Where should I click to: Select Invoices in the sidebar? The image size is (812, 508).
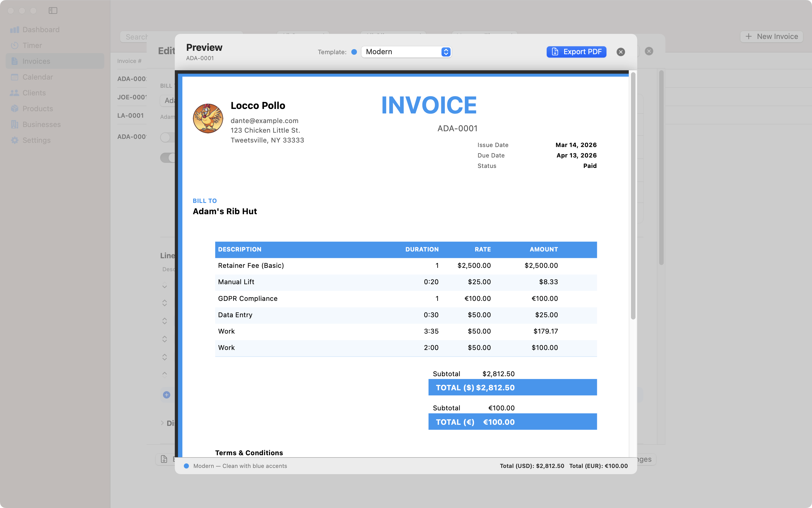(x=55, y=61)
